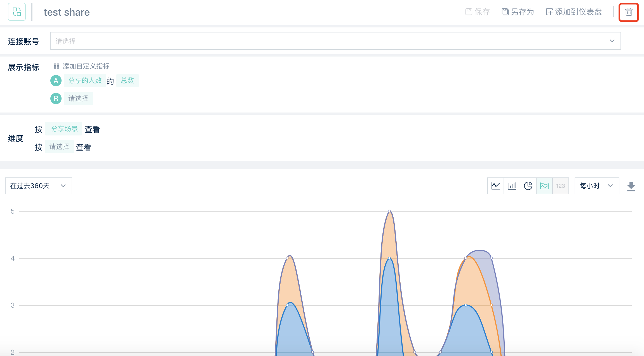This screenshot has width=644, height=356.
Task: Click 添加到仪表盘 button
Action: pos(574,12)
